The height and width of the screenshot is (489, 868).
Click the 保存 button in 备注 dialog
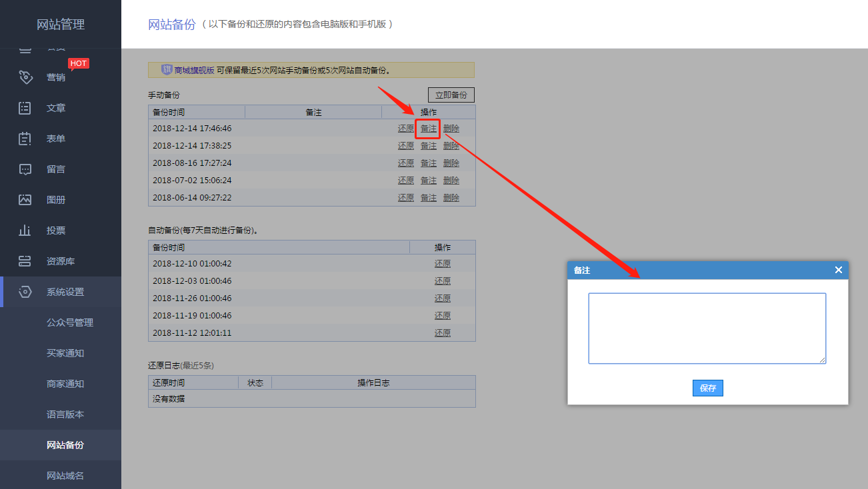(x=708, y=388)
